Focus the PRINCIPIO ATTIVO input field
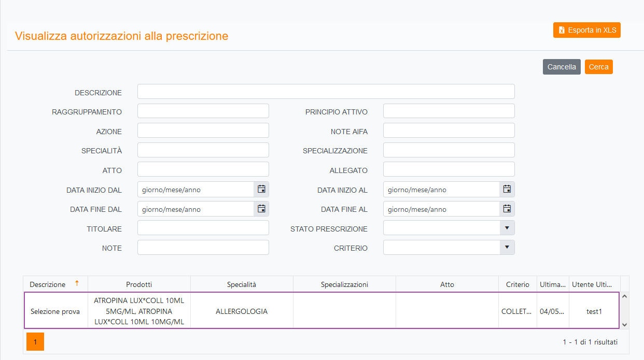644x360 pixels. tap(449, 111)
